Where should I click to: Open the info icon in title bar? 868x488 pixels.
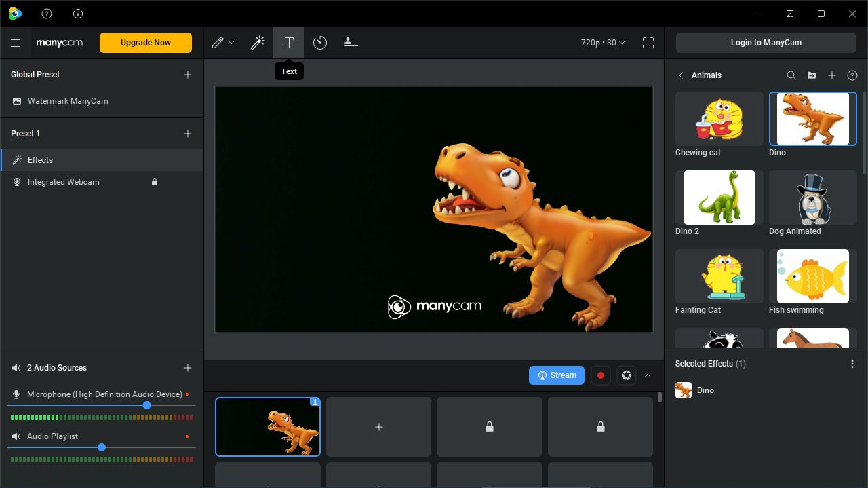click(x=78, y=14)
